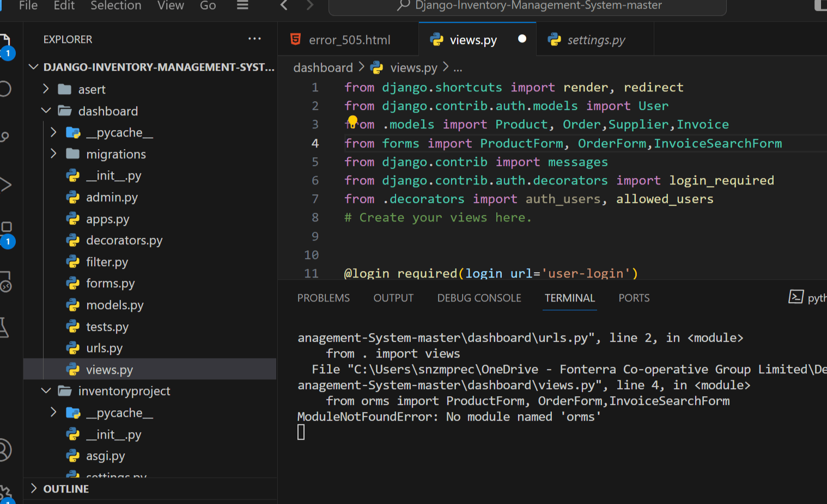This screenshot has width=827, height=504.
Task: Collapse the dashboard folder
Action: (46, 110)
